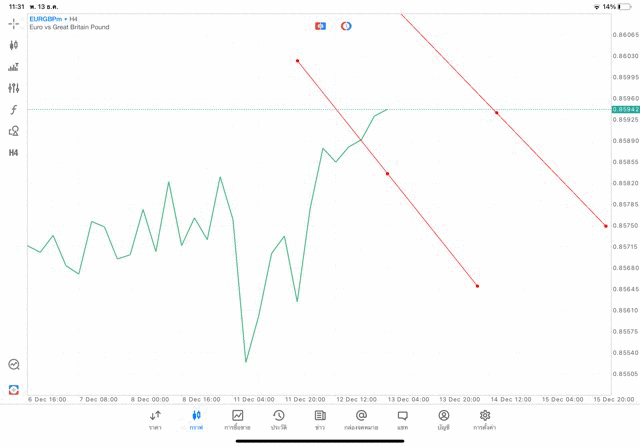Image resolution: width=640 pixels, height=447 pixels.
Task: Open the EURGBPm symbol dropdown
Action: pos(46,18)
